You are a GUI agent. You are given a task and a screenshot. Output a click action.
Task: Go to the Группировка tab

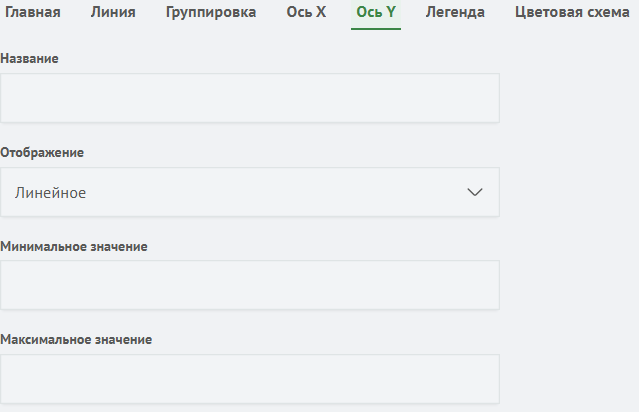pos(211,12)
